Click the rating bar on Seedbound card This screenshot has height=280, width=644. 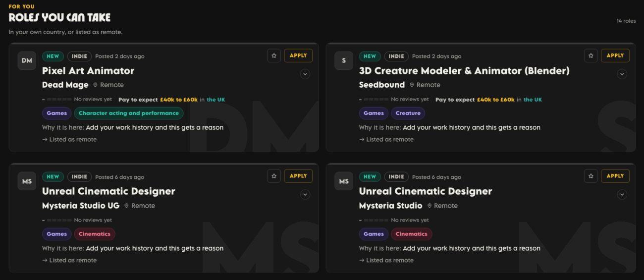[376, 100]
